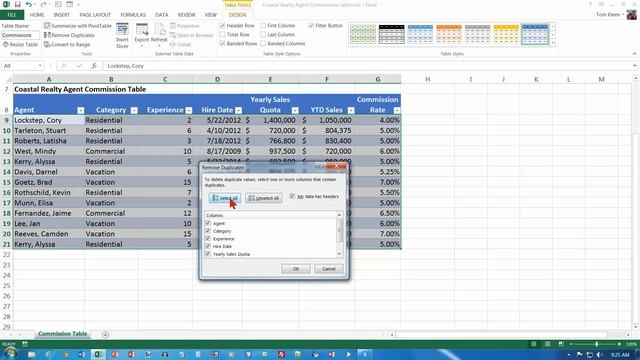Image resolution: width=640 pixels, height=360 pixels.
Task: Click the Export button in the ribbon
Action: click(142, 35)
